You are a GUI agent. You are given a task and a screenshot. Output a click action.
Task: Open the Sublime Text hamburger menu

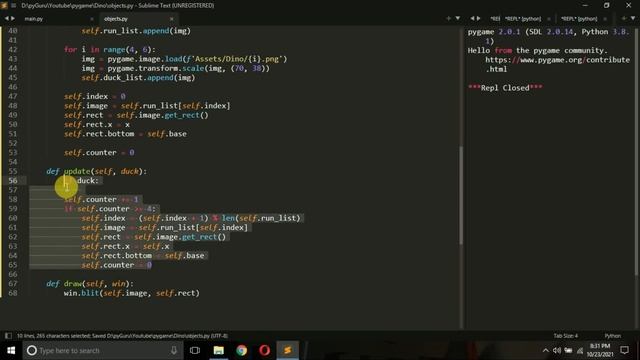13,5
